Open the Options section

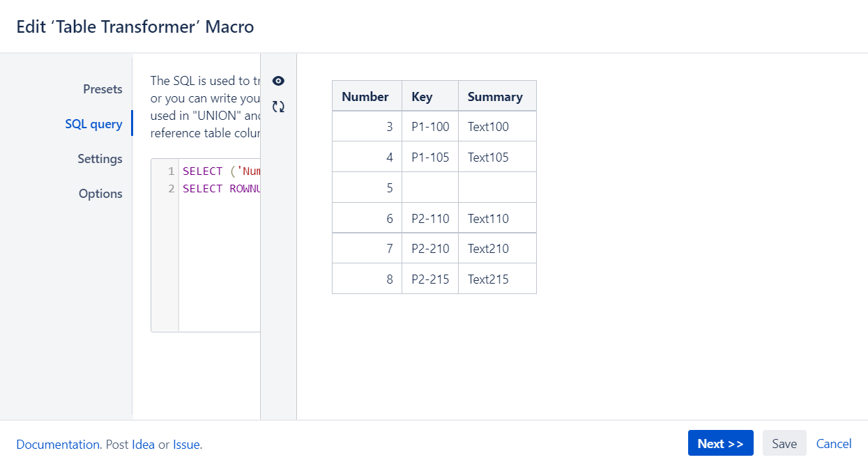coord(100,193)
